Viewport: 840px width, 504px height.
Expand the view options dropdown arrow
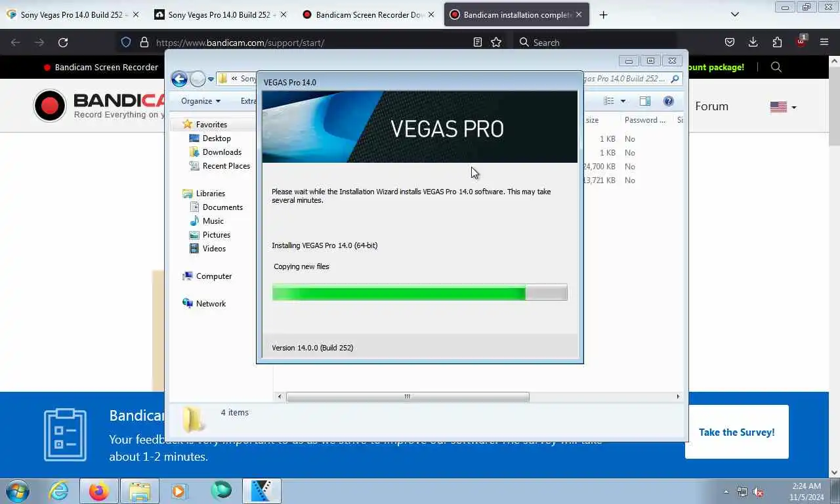623,101
